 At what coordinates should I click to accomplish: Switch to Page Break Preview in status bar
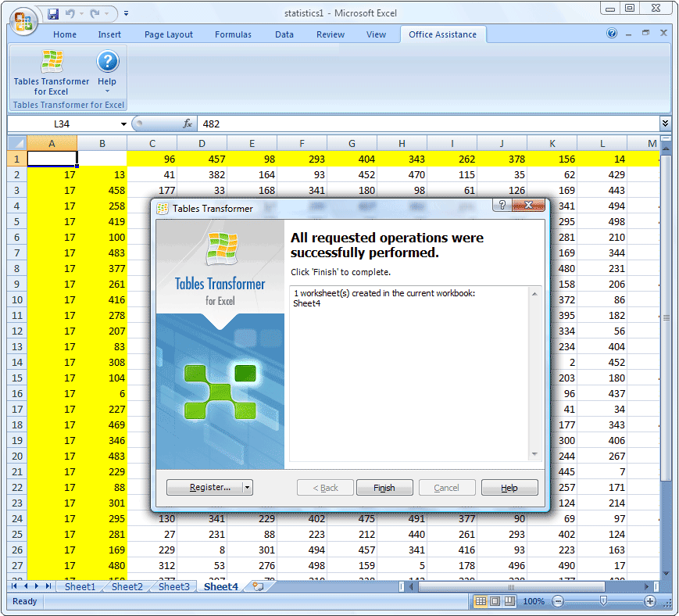tap(509, 601)
